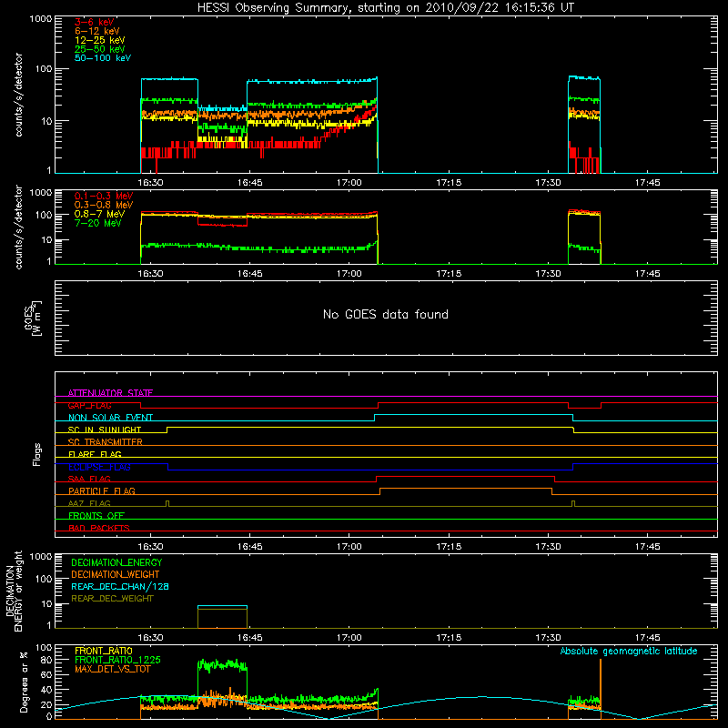Click the DECIMATION ENERGY or weight axis label

click(14, 591)
